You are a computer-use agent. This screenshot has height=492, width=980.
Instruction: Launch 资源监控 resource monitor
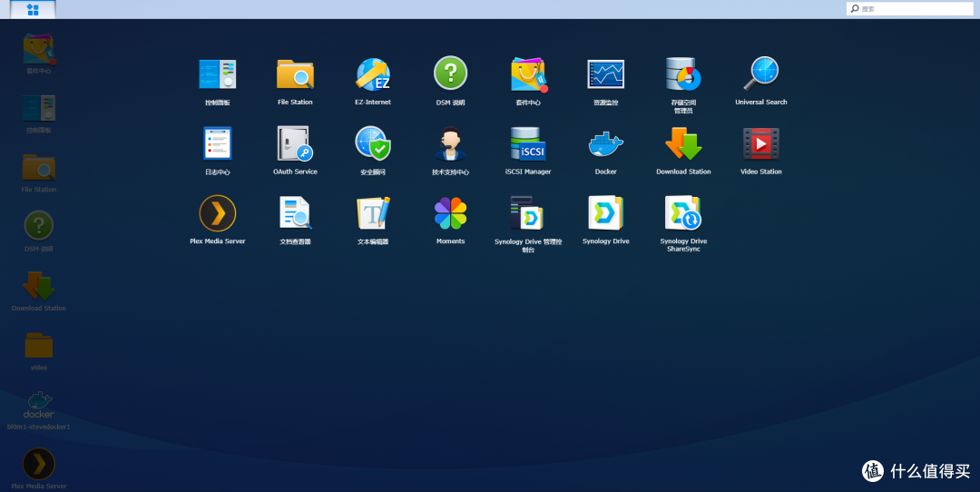tap(605, 74)
